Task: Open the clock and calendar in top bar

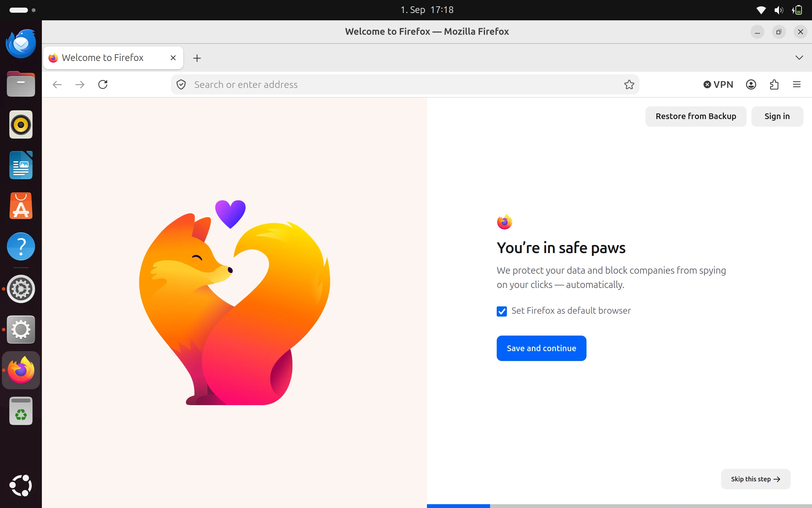Action: pos(427,10)
